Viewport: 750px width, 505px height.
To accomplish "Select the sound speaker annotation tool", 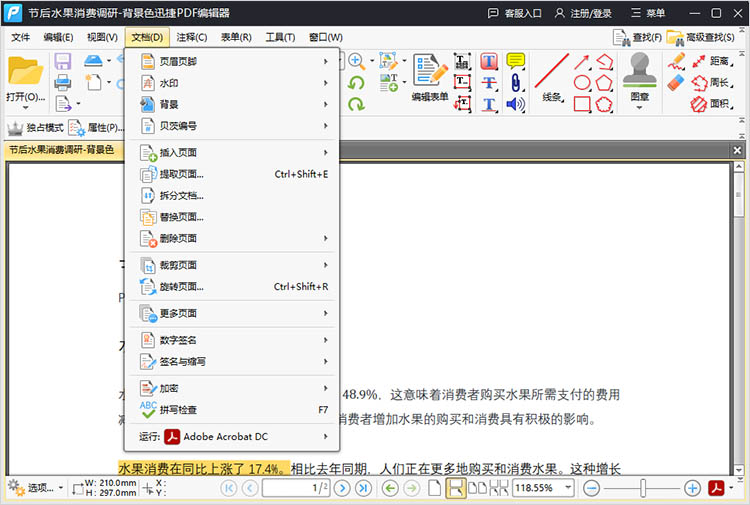I will pos(515,104).
